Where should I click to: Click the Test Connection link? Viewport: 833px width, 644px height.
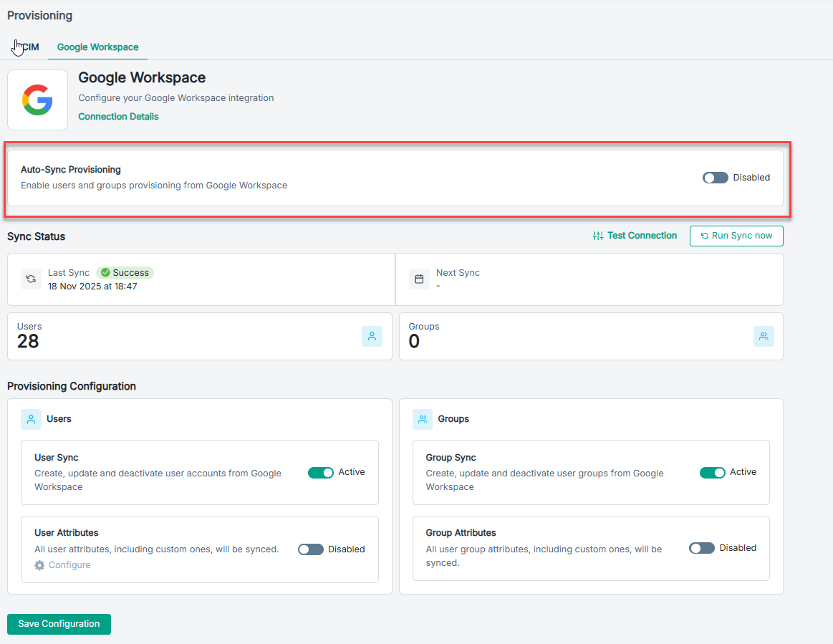[x=635, y=236]
